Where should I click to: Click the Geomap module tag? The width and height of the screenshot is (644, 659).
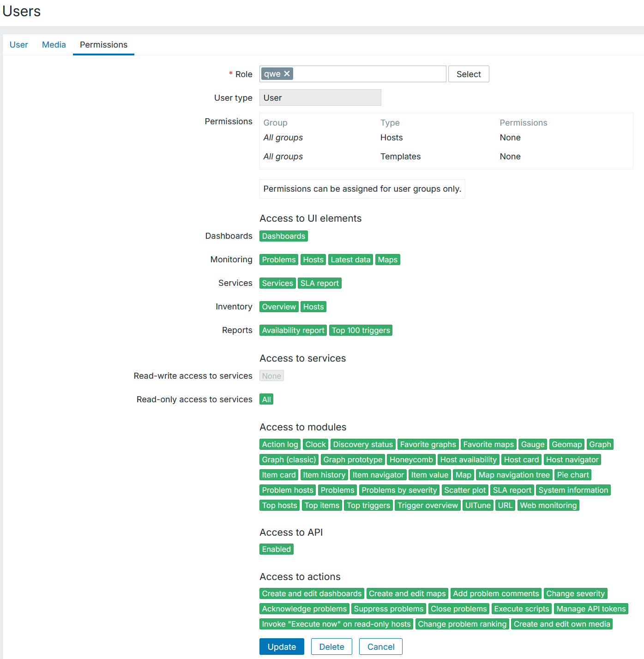point(566,444)
